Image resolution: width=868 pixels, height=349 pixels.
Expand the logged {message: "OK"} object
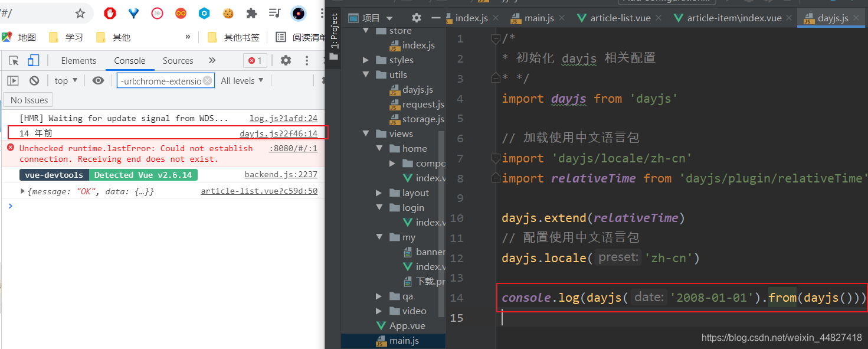pos(23,191)
